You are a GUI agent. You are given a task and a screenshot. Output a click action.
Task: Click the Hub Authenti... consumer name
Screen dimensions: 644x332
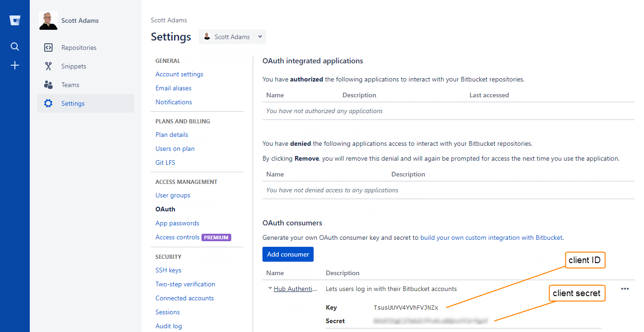[x=295, y=289]
